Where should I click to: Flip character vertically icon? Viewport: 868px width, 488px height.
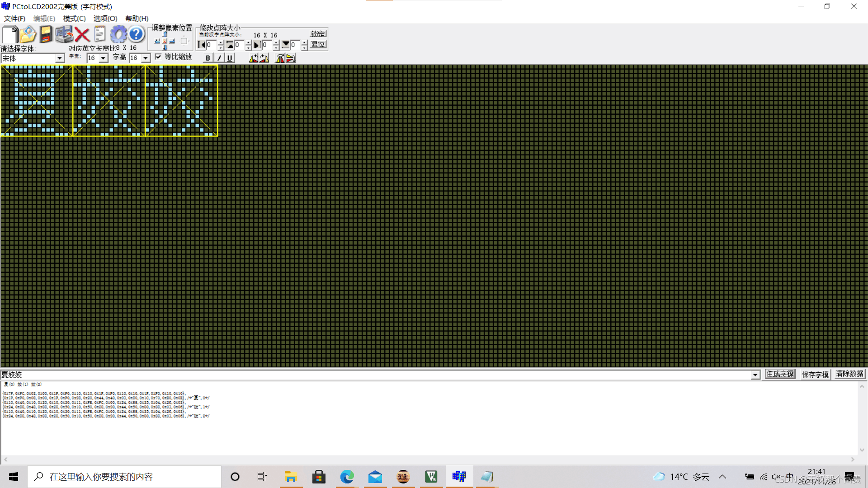pyautogui.click(x=291, y=58)
